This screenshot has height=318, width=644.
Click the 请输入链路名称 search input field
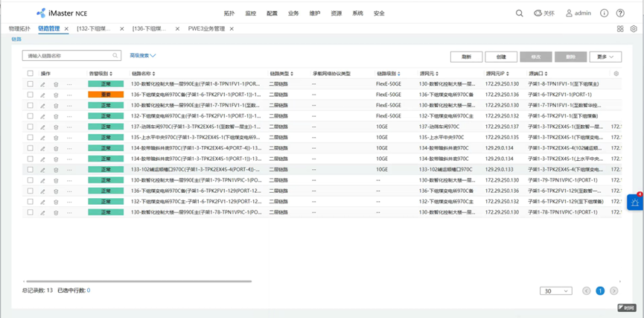click(x=67, y=56)
